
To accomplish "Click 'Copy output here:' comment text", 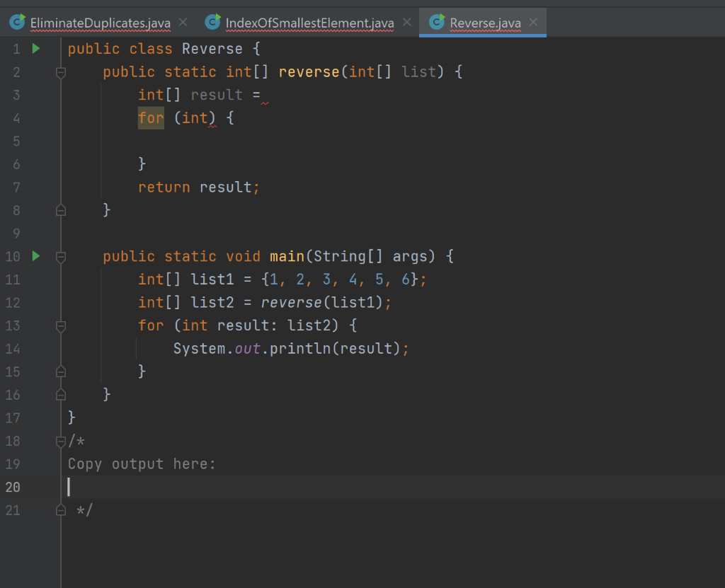I will (142, 463).
